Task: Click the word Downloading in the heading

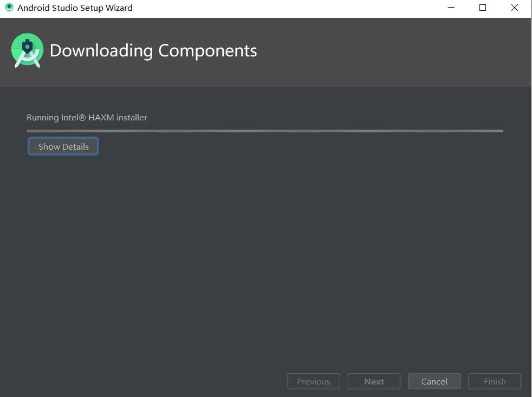Action: pyautogui.click(x=101, y=50)
